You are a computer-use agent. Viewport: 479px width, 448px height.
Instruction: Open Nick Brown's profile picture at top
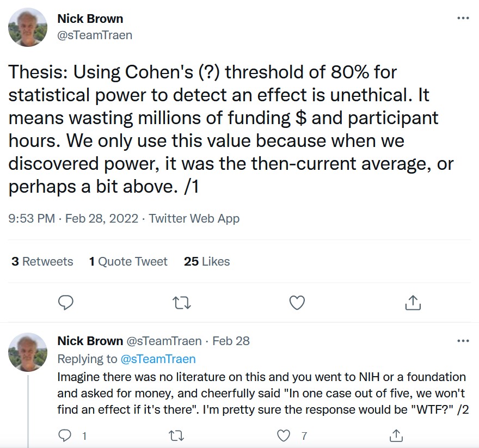coord(28,27)
